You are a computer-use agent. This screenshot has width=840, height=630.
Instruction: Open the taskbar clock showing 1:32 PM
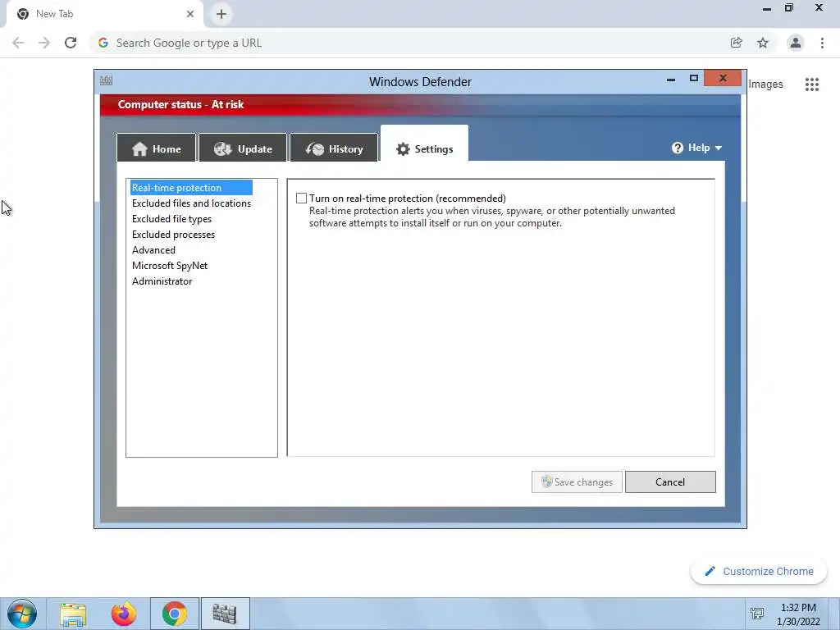click(x=798, y=614)
